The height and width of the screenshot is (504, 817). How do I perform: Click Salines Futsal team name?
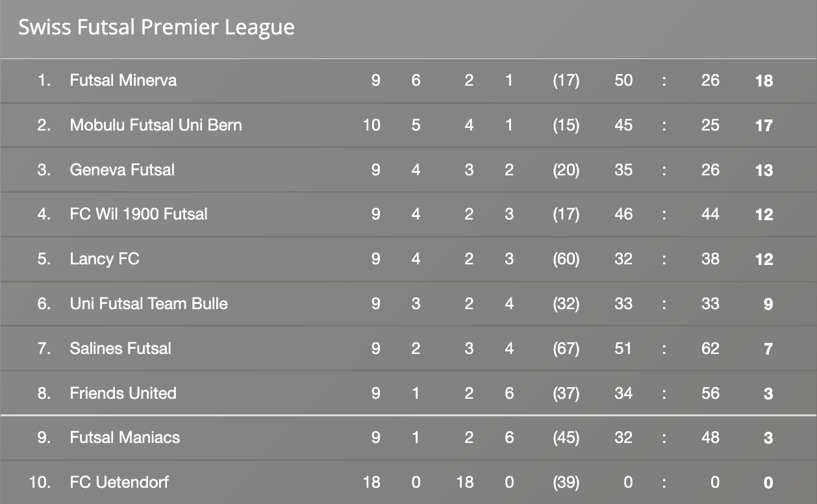[120, 348]
